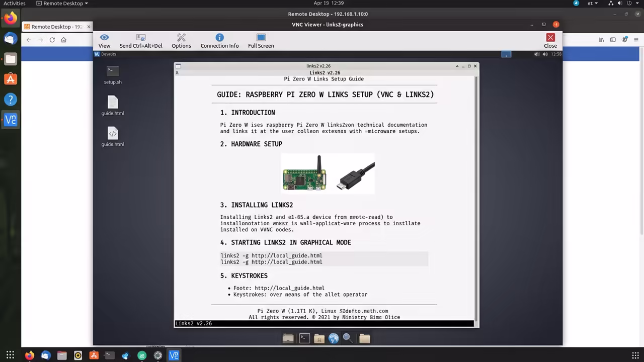Open home folder in the remote bottom panel
Image resolution: width=644 pixels, height=362 pixels.
pyautogui.click(x=319, y=338)
